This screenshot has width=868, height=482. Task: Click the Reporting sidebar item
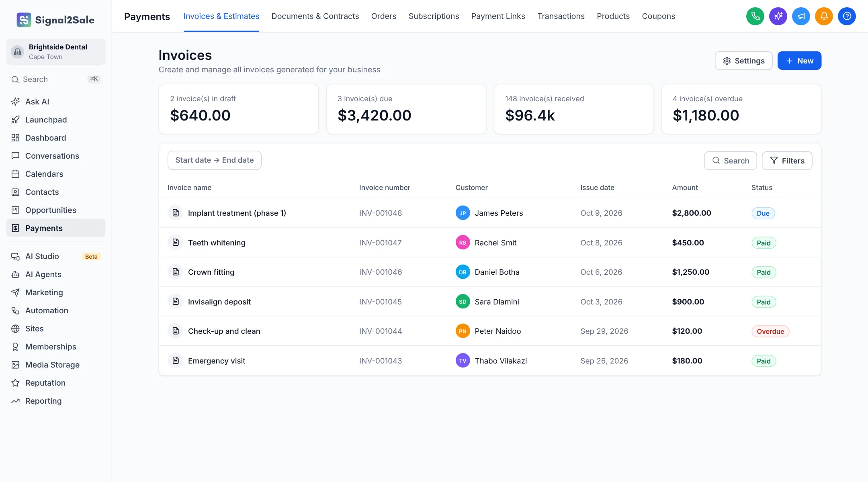point(56,401)
